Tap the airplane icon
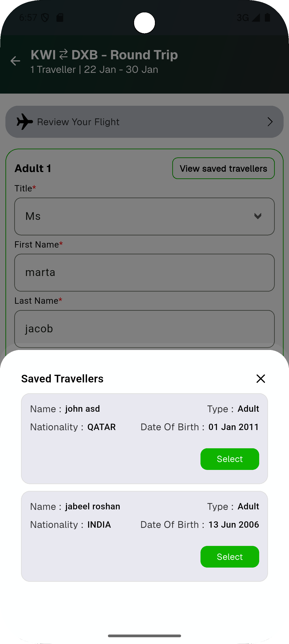 (25, 122)
